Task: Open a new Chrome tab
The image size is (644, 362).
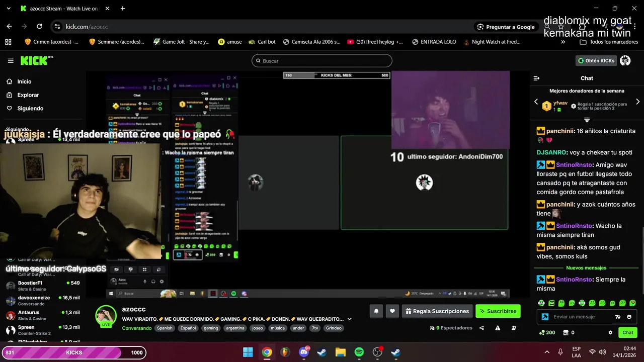Action: [x=123, y=9]
